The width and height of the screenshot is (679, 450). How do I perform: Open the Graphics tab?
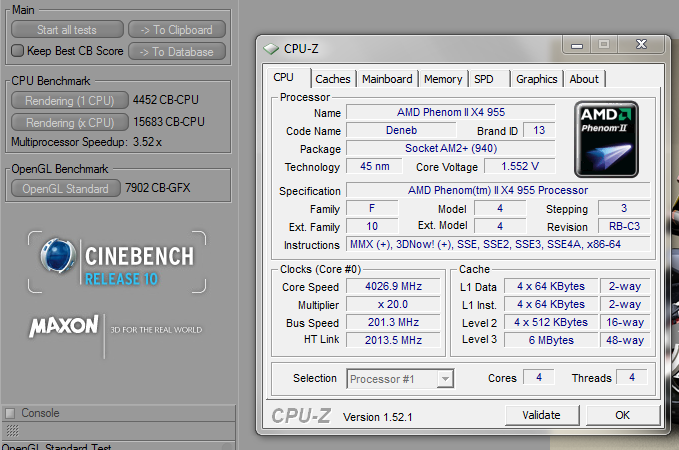click(x=537, y=79)
